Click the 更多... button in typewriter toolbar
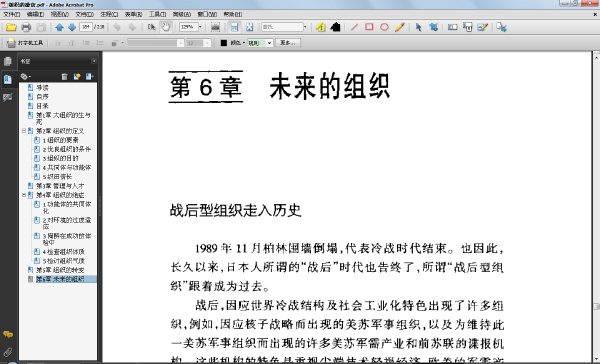This screenshot has height=364, width=600. pyautogui.click(x=288, y=43)
